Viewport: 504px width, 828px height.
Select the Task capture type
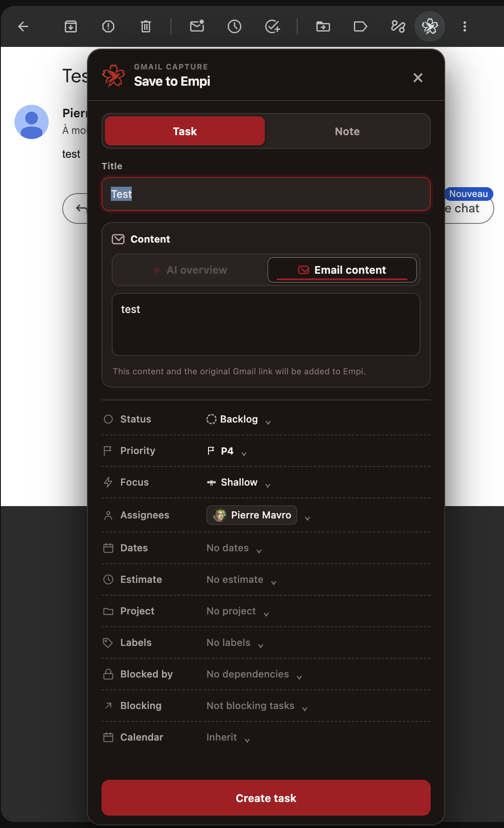(x=185, y=131)
